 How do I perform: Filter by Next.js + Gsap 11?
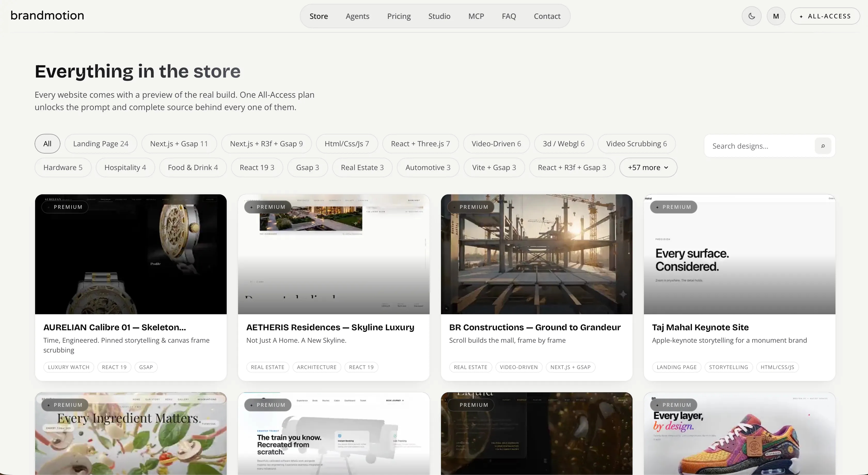(179, 144)
